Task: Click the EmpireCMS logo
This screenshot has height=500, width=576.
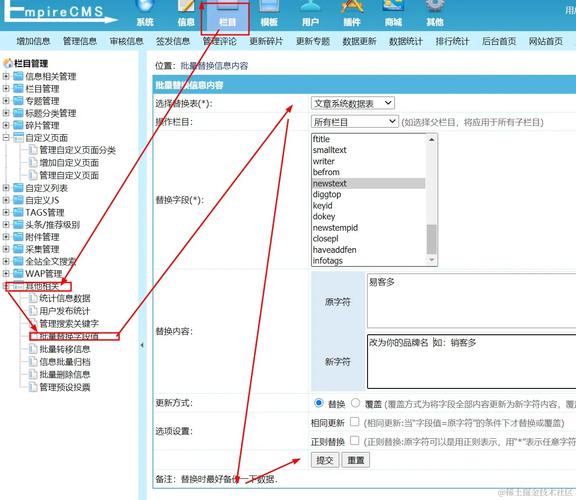Action: coord(61,12)
